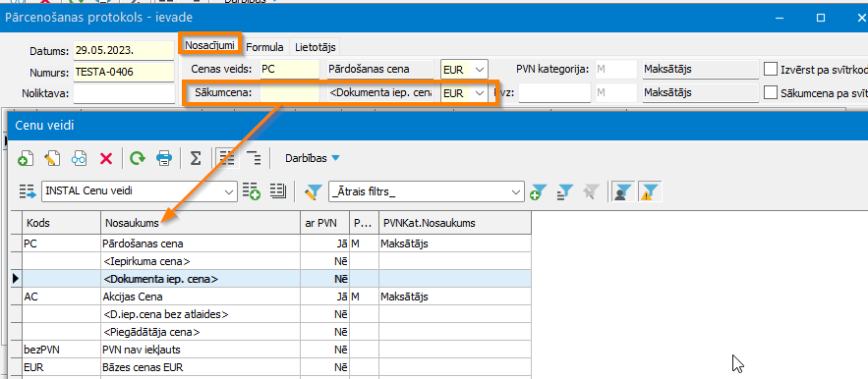Screen dimensions: 868x379
Task: Click the Noliktava input field
Action: pyautogui.click(x=124, y=93)
